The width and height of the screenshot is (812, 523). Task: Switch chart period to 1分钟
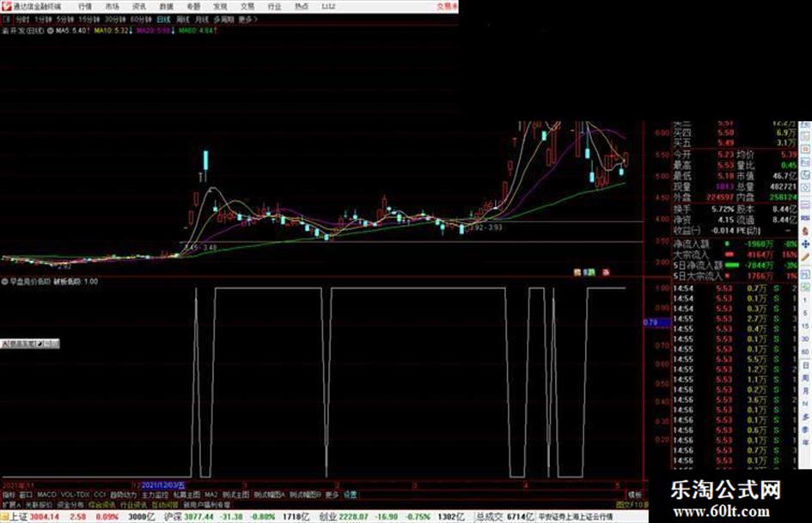(x=43, y=19)
